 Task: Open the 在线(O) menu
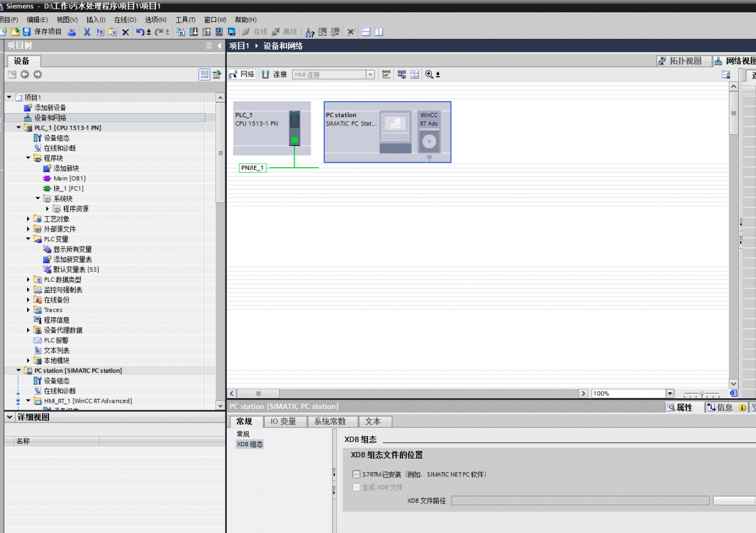[125, 19]
